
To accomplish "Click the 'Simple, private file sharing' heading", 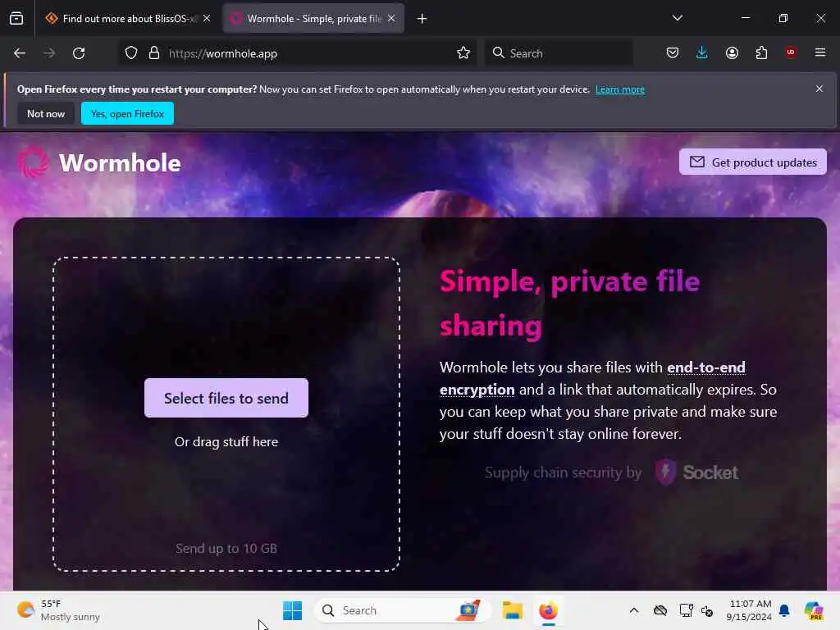I will pyautogui.click(x=569, y=303).
